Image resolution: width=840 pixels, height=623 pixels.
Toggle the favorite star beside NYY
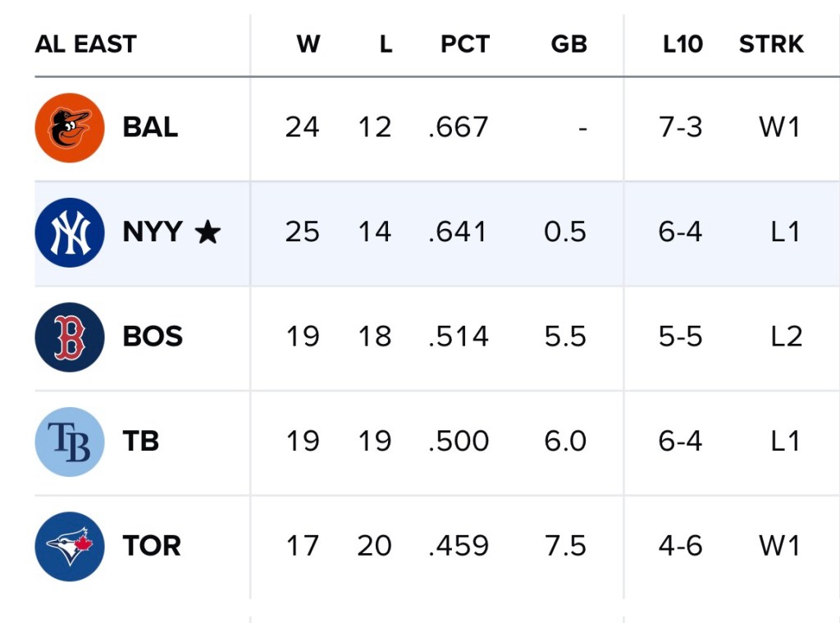(208, 233)
